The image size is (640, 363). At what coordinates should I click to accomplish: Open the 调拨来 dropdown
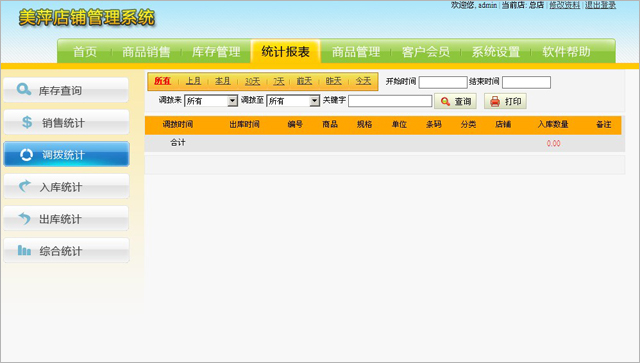point(211,101)
